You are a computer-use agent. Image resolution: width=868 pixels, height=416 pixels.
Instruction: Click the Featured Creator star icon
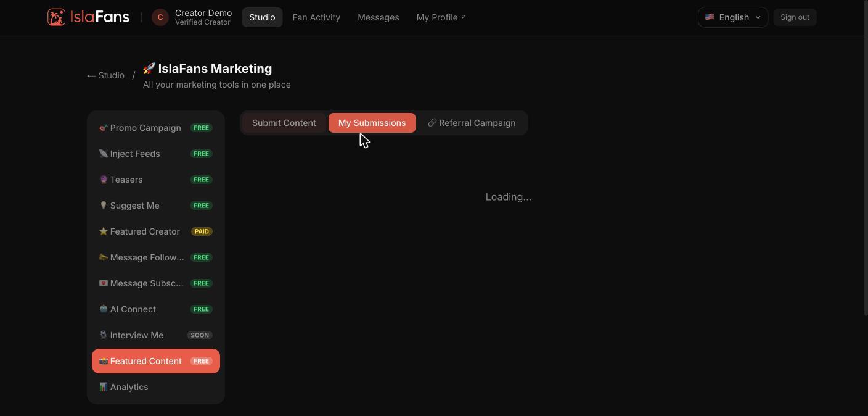(x=104, y=231)
